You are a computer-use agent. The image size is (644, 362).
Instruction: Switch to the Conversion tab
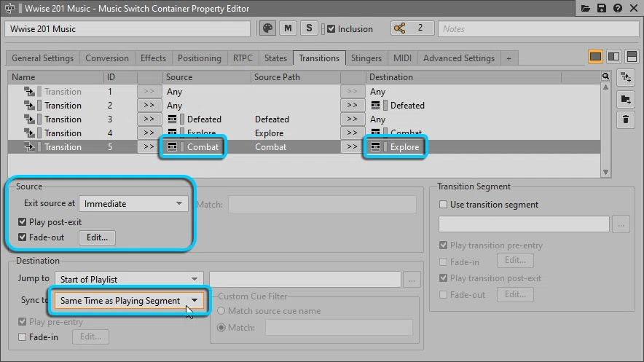(x=107, y=58)
